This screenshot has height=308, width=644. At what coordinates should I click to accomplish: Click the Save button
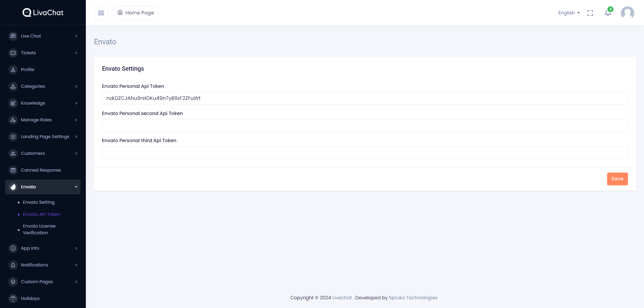(x=617, y=179)
